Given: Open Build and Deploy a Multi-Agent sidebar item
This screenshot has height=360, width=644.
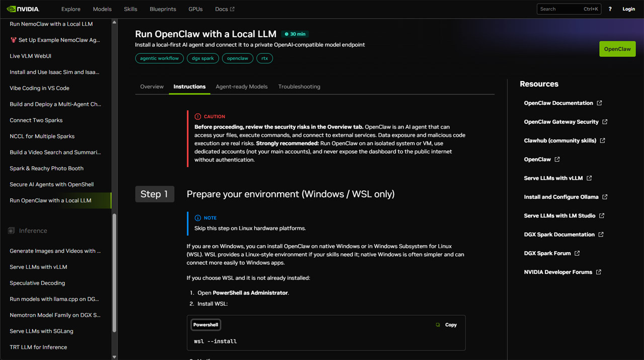Looking at the screenshot, I should pyautogui.click(x=55, y=104).
